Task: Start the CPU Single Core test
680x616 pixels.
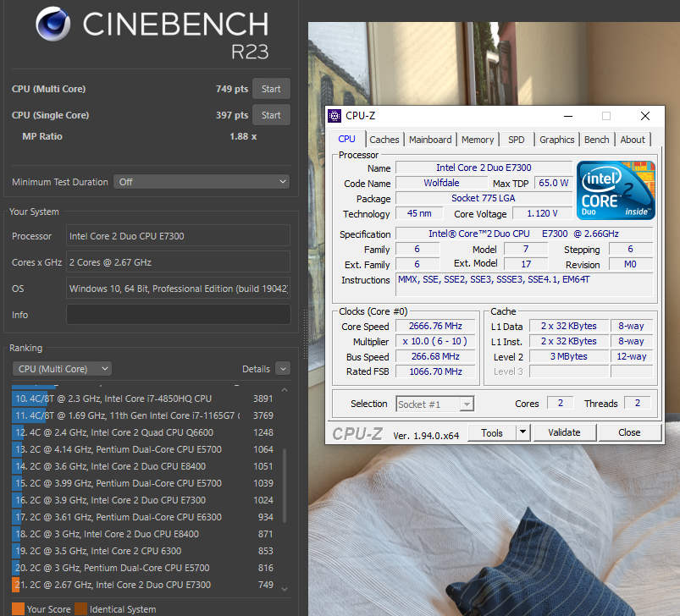Action: point(271,115)
